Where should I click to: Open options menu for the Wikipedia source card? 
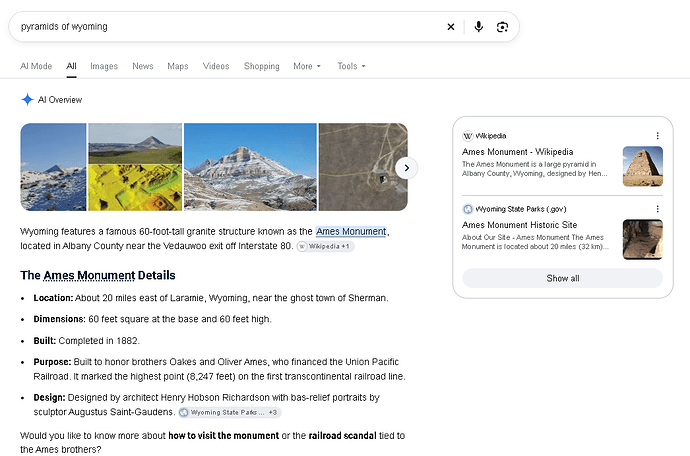[x=657, y=136]
